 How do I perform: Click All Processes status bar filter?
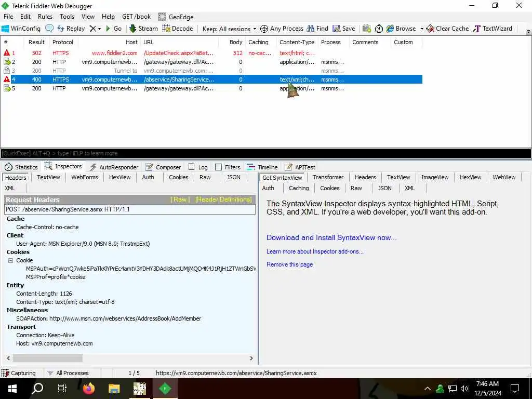(68, 373)
